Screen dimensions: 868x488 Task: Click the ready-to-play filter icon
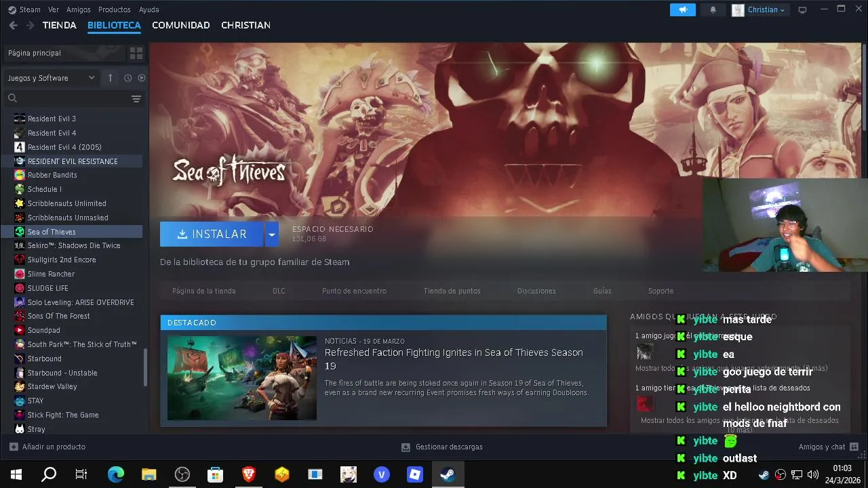point(141,78)
